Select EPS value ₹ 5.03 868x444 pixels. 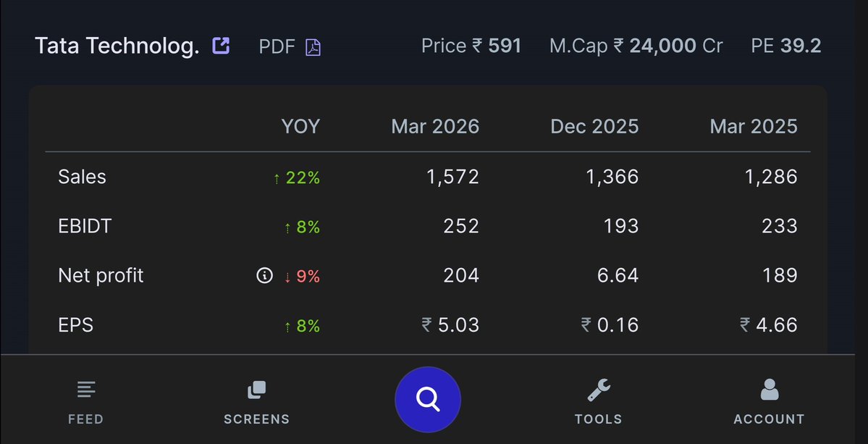pyautogui.click(x=450, y=325)
